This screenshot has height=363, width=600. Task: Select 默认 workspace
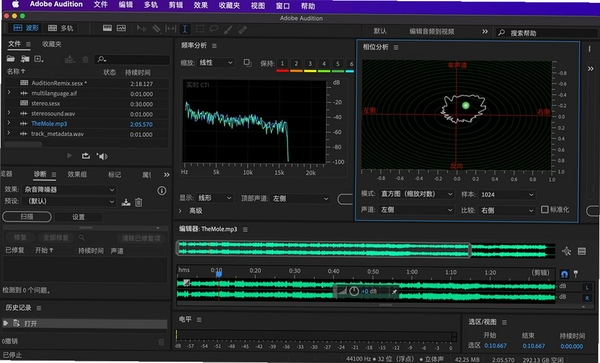[380, 31]
